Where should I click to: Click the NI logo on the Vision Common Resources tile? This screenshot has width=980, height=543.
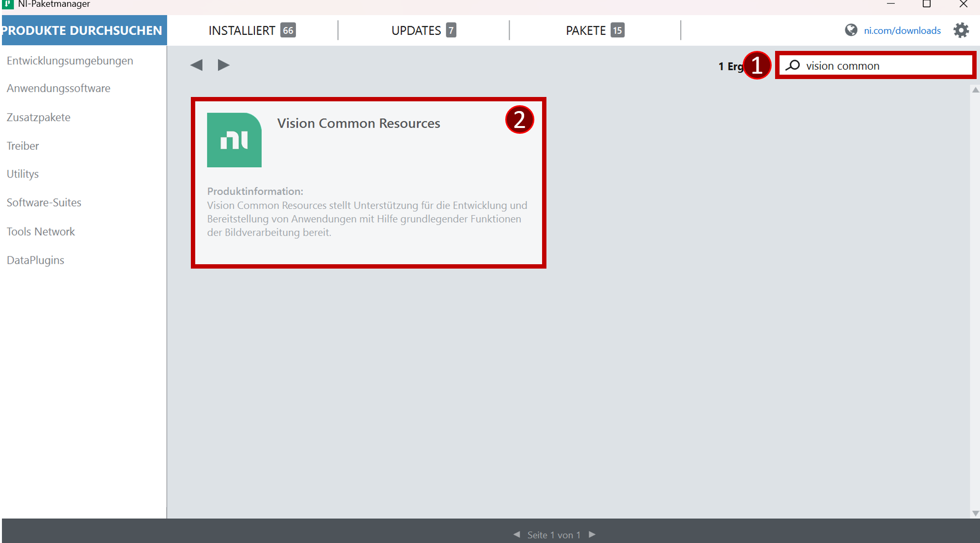(x=234, y=140)
